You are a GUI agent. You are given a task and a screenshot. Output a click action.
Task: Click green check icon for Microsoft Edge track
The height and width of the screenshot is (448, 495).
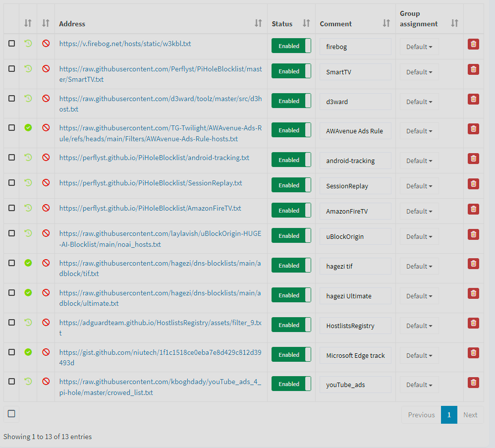[x=28, y=352]
